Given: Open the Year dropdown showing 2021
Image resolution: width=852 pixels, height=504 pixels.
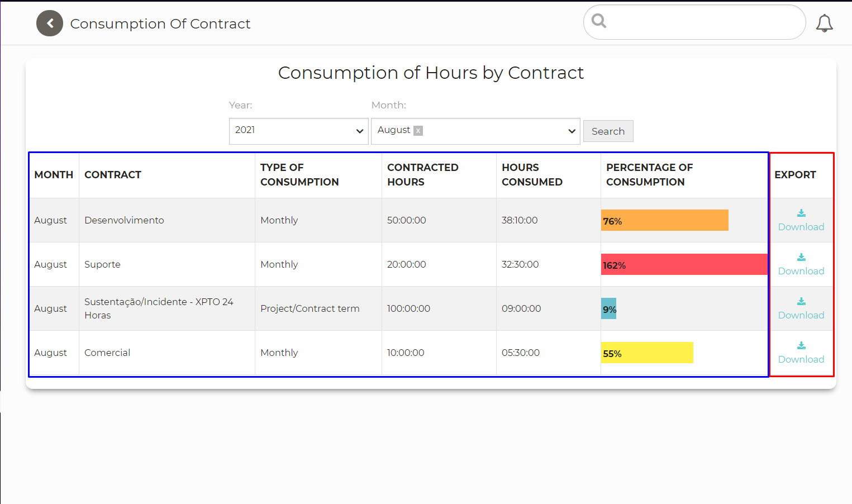Looking at the screenshot, I should tap(299, 131).
